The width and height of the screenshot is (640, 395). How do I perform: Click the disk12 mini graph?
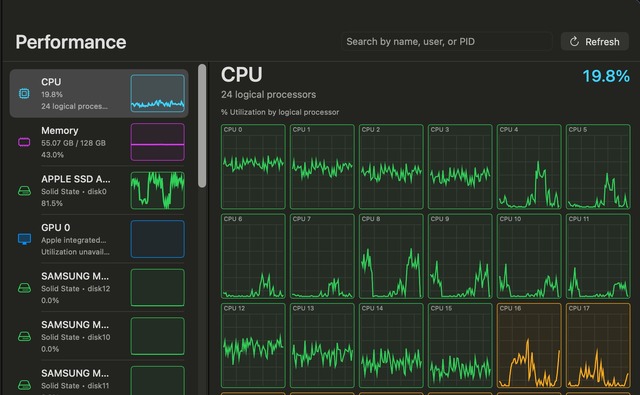pyautogui.click(x=158, y=288)
